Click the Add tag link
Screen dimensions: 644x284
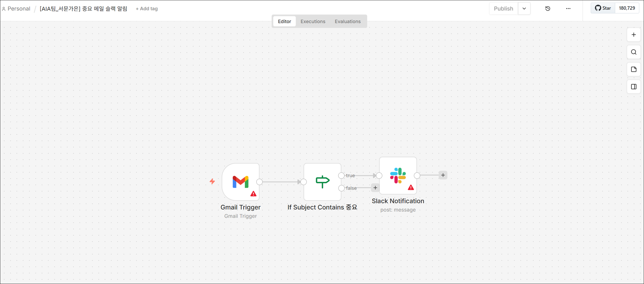(147, 9)
